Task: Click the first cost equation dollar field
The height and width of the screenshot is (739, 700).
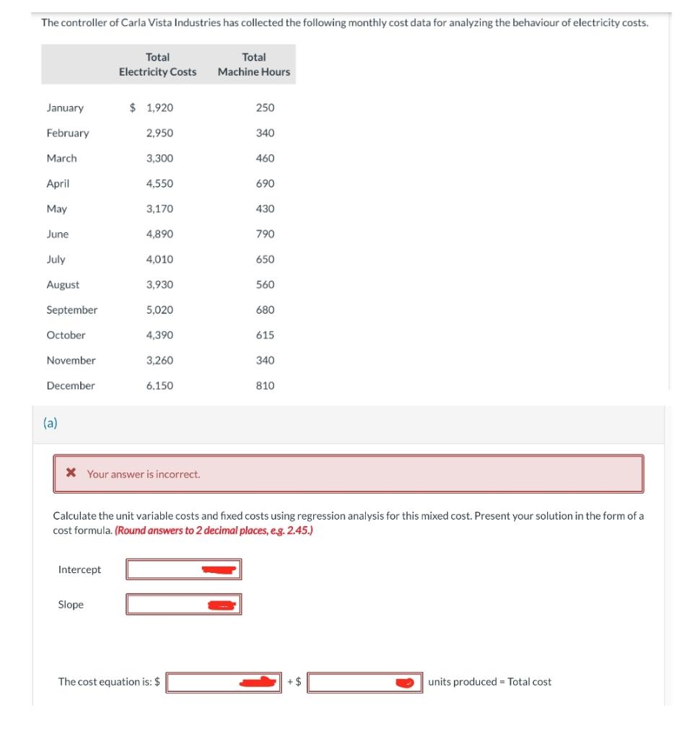Action: 223,681
